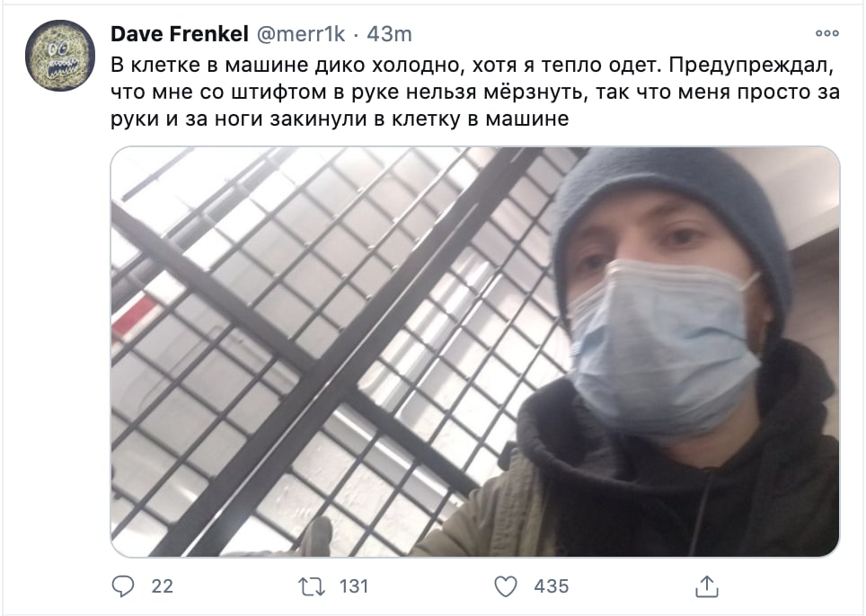Click the retweet count 131
Screen dimensions: 866x616
[353, 586]
